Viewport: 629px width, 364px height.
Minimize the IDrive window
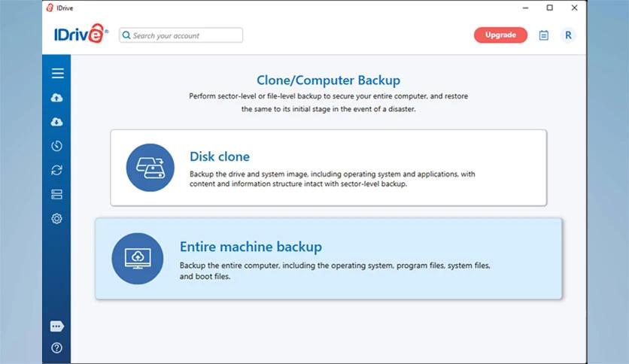[525, 8]
